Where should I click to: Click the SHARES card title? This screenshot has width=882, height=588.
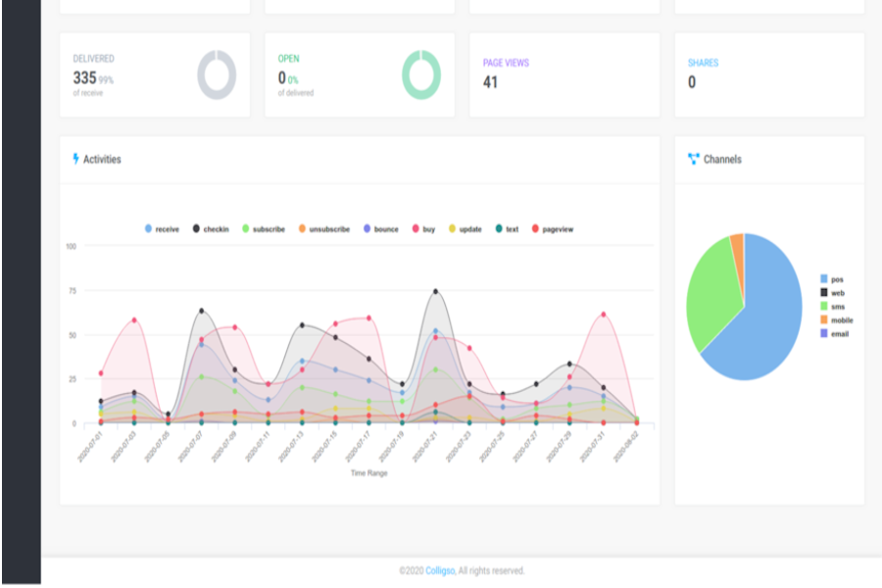click(x=703, y=63)
